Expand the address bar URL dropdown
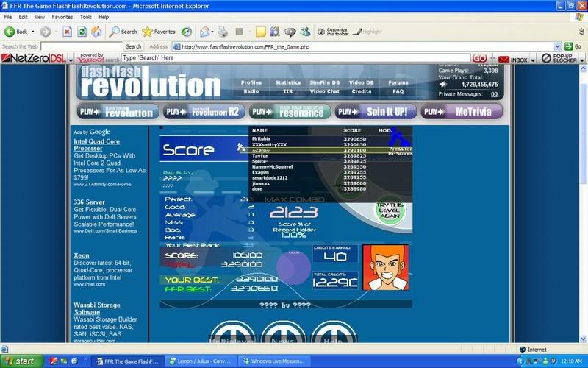Viewport: 588px width, 368px height. click(x=559, y=46)
